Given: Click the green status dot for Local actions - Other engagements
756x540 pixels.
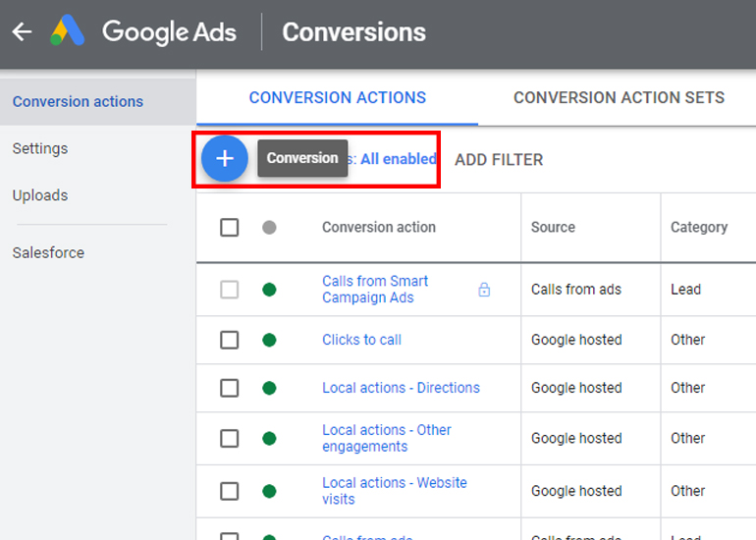Looking at the screenshot, I should [x=269, y=438].
